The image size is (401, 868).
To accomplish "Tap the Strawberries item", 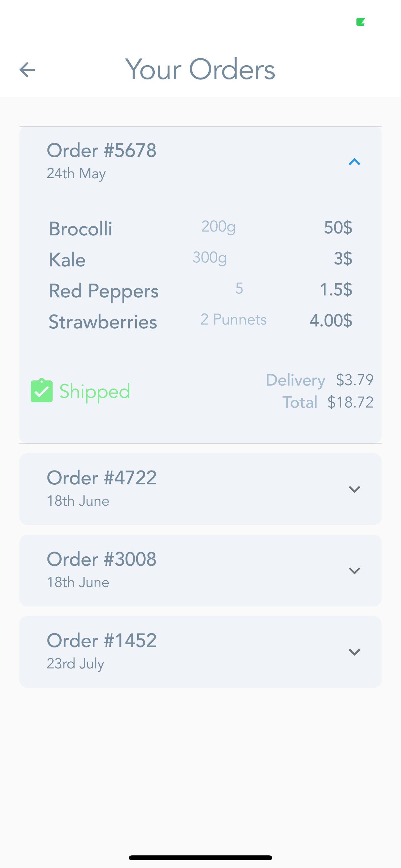I will point(103,322).
